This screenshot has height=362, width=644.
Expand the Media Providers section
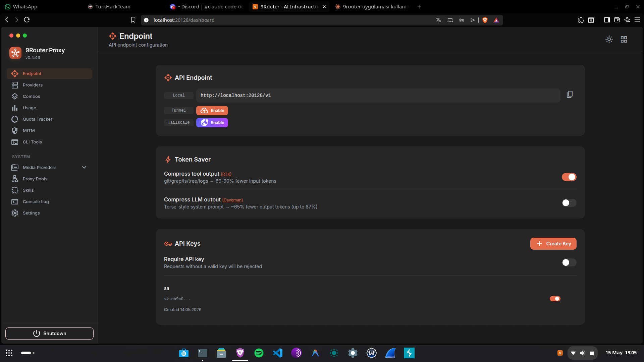point(49,167)
